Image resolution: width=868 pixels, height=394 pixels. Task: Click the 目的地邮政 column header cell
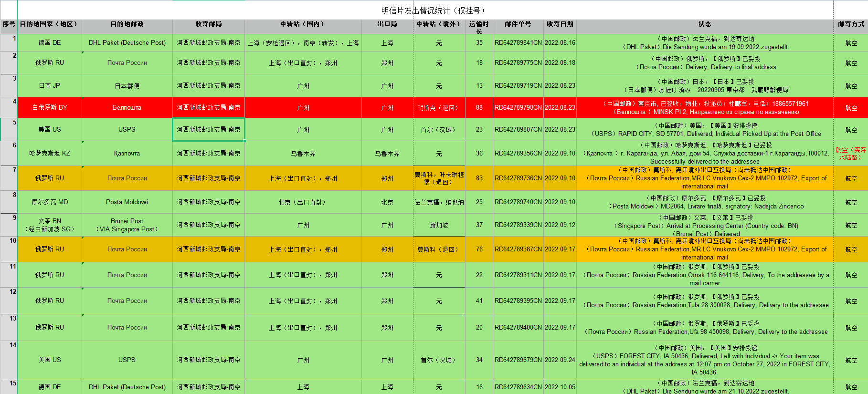click(127, 24)
